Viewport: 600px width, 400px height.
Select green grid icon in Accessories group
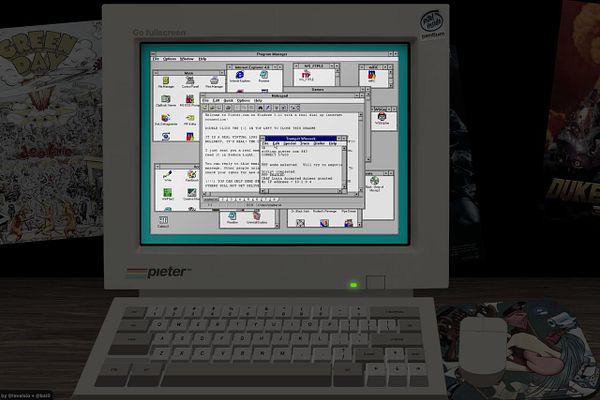coord(167,194)
